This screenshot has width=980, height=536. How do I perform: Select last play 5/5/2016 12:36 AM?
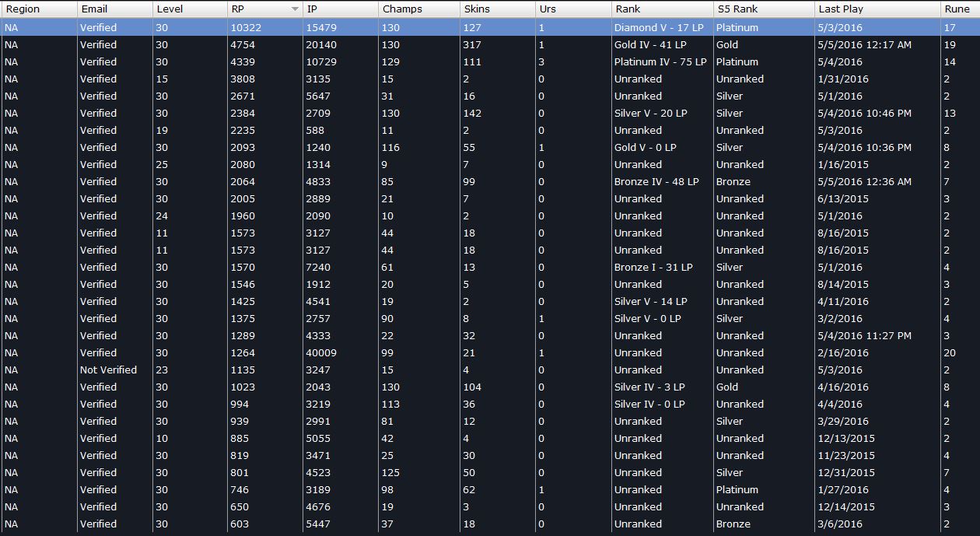pyautogui.click(x=865, y=181)
